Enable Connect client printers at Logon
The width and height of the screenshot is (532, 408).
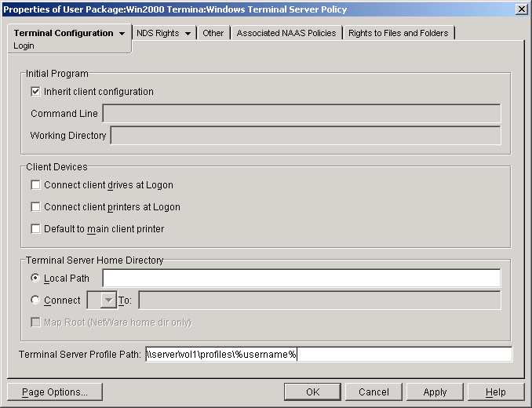[x=35, y=207]
